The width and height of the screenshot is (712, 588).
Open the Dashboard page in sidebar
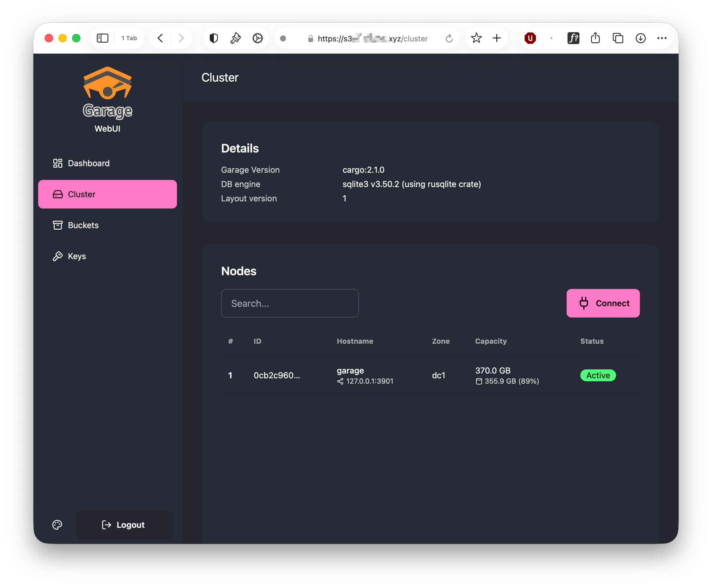tap(107, 163)
